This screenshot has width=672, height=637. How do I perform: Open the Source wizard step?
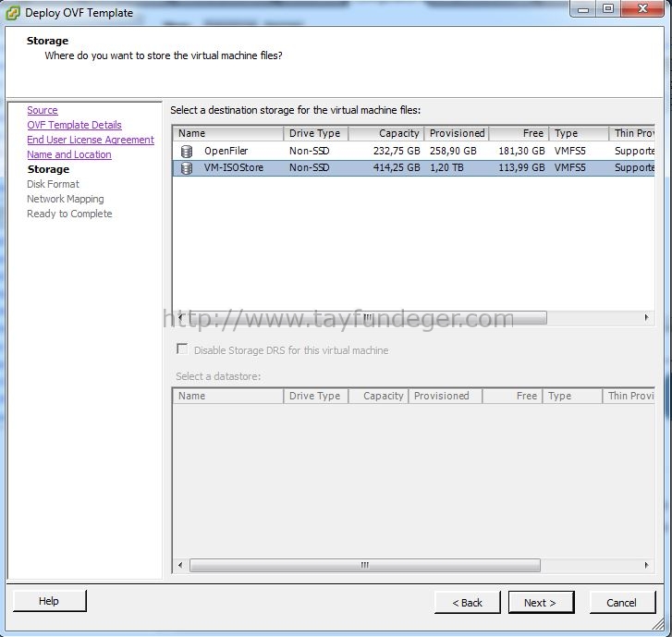(43, 110)
